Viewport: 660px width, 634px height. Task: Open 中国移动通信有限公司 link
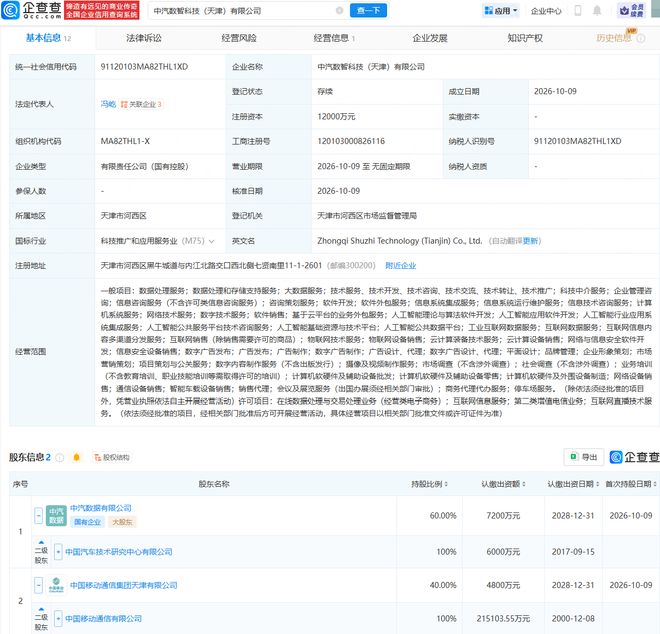(104, 618)
